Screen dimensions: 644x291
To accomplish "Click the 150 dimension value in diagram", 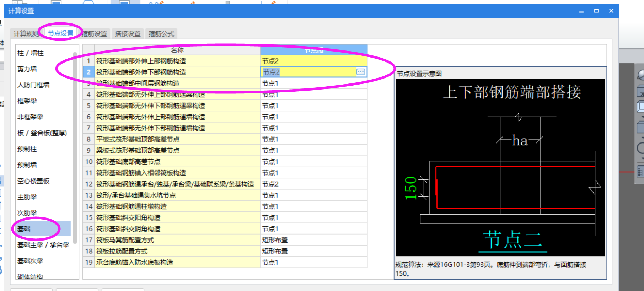I will coord(410,188).
